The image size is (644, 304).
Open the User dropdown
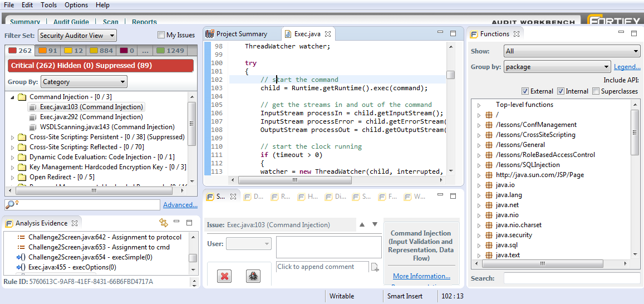coord(249,244)
